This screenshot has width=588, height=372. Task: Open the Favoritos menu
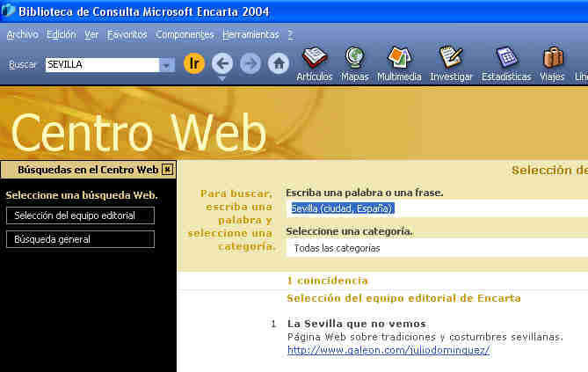pos(127,34)
